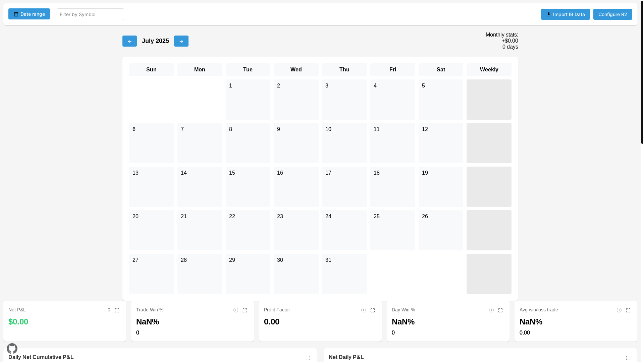Click the Sun column header
Image resolution: width=644 pixels, height=362 pixels.
[x=152, y=70]
